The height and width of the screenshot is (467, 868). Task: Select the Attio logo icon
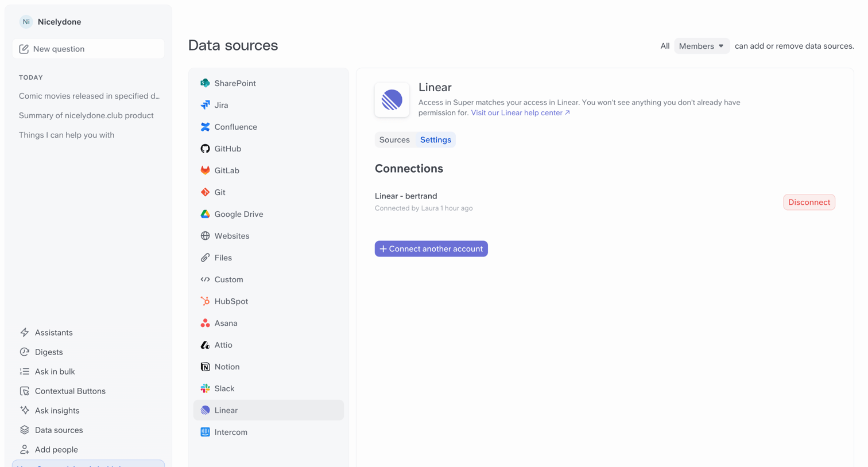pos(205,345)
